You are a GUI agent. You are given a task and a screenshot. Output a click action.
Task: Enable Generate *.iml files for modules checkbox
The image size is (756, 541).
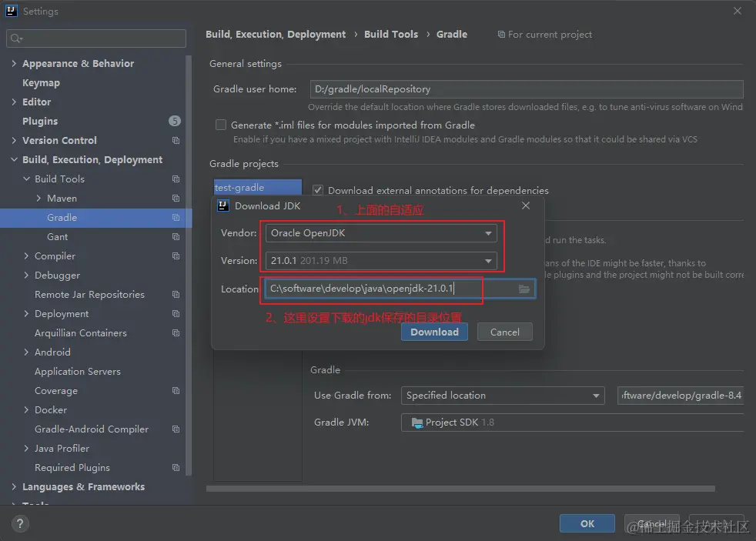pos(221,125)
